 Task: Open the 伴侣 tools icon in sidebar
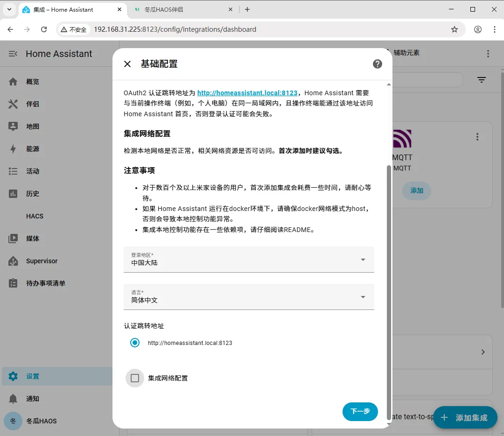click(x=13, y=104)
